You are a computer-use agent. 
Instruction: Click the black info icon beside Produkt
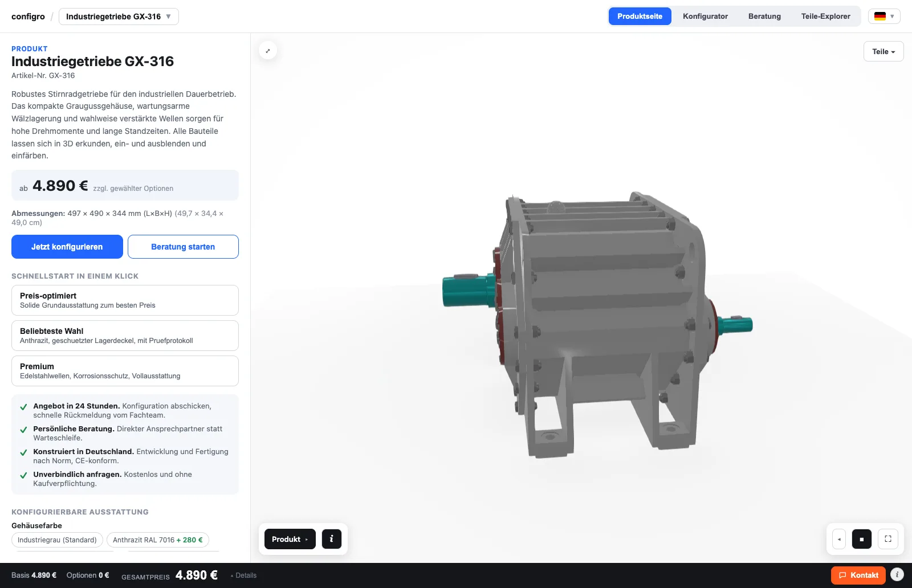coord(332,539)
